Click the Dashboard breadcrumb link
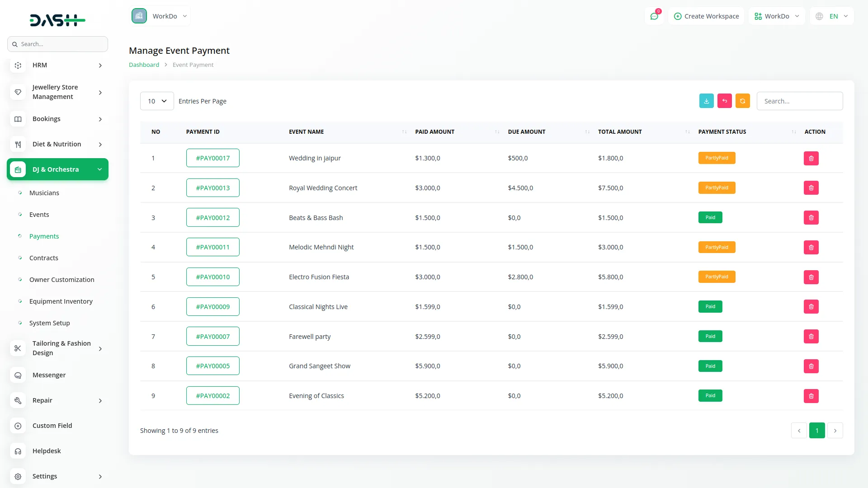Screen dimensions: 868x488 [x=144, y=65]
